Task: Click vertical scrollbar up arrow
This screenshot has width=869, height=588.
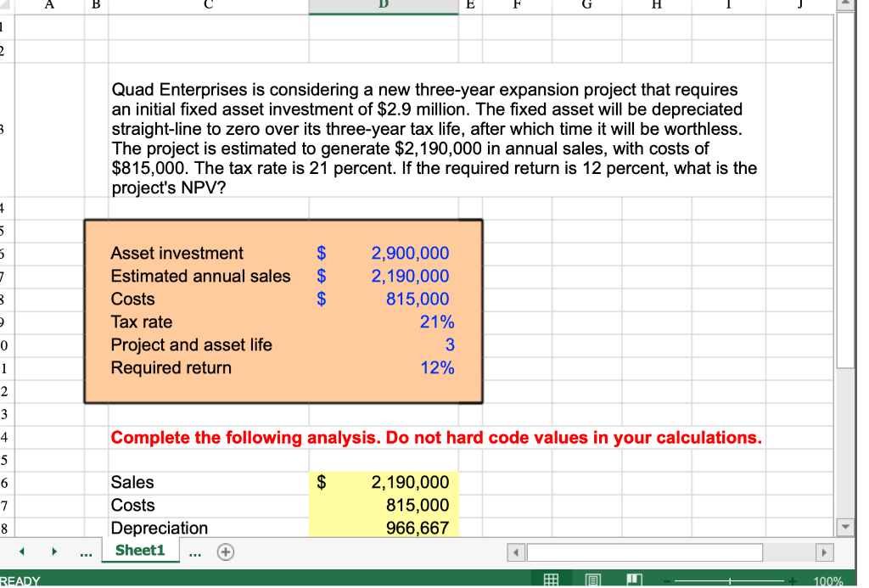Action: point(845,4)
